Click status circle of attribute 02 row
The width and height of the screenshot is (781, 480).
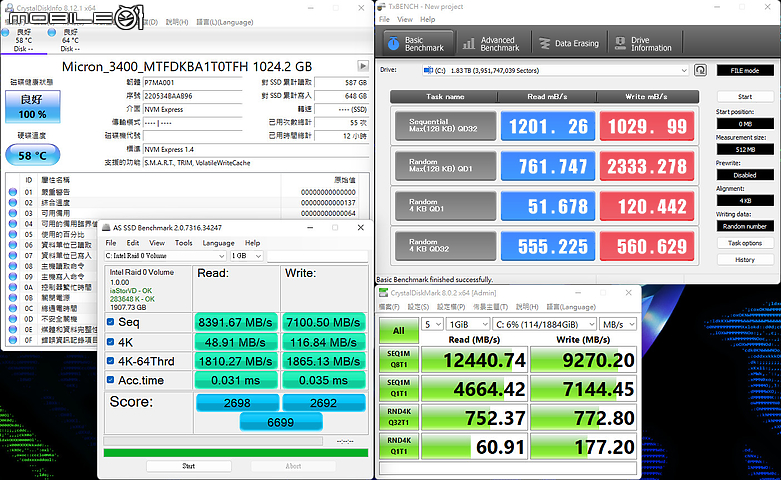pos(13,203)
